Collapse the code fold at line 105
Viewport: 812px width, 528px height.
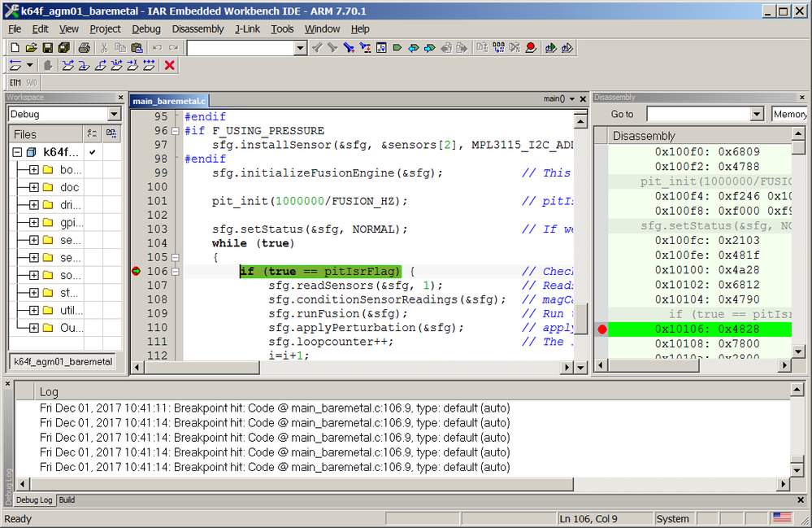[175, 258]
